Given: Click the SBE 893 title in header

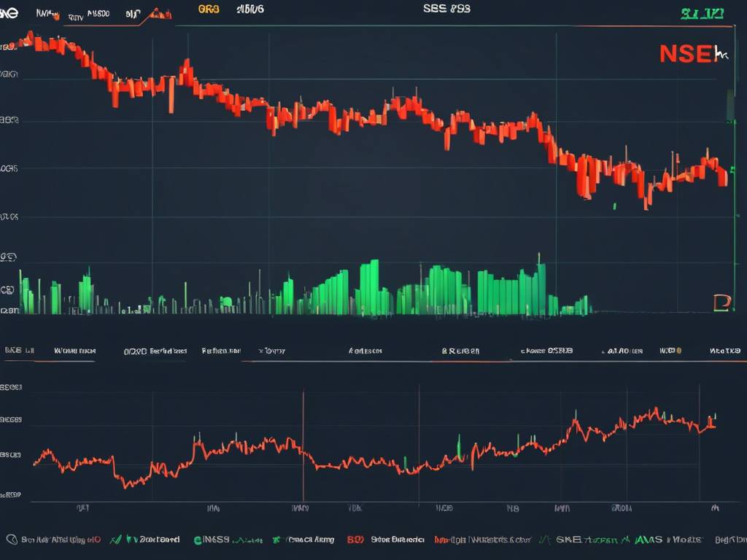Looking at the screenshot, I should 446,9.
